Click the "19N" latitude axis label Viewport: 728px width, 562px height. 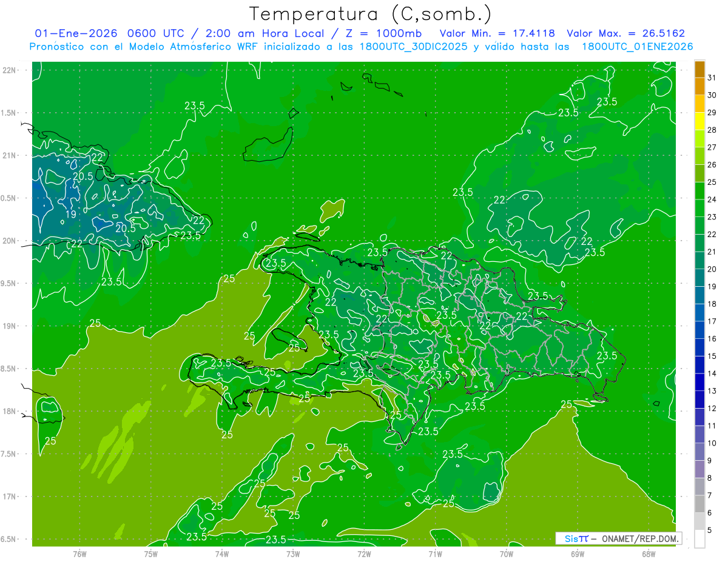[x=9, y=326]
